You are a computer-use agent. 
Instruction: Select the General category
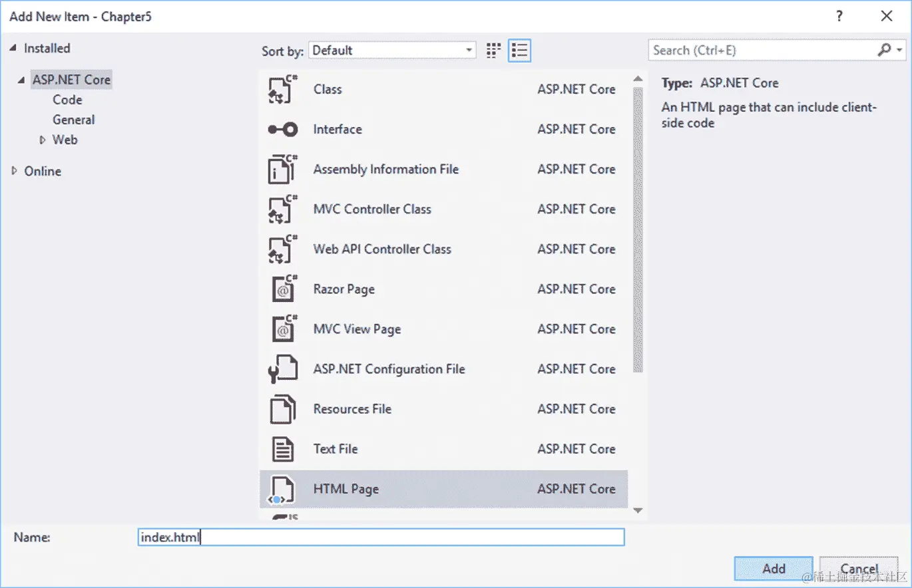pyautogui.click(x=74, y=120)
